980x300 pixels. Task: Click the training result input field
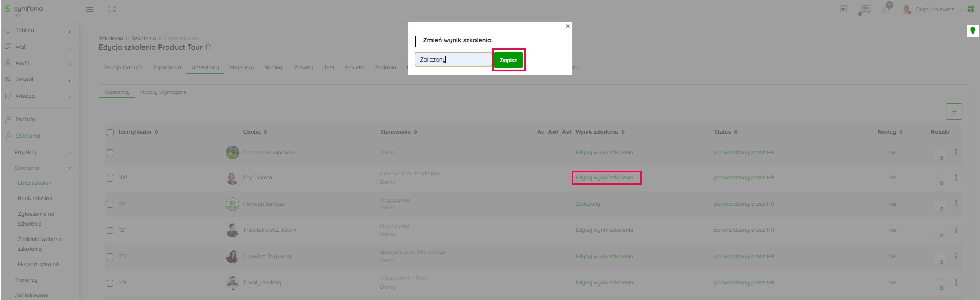[453, 59]
